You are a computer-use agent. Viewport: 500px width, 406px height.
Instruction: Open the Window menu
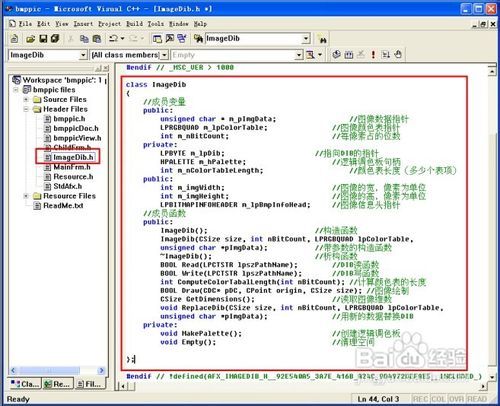pos(179,24)
